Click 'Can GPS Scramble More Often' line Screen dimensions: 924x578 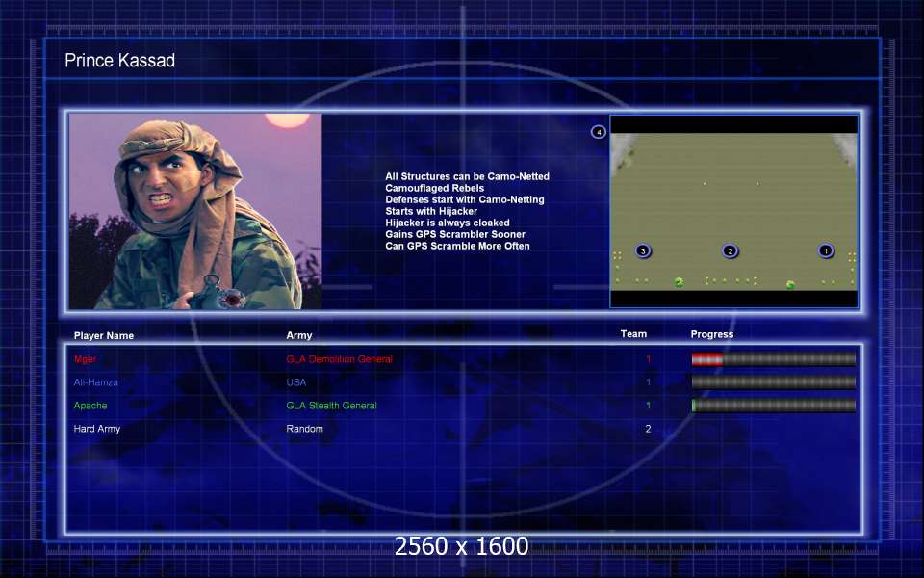[x=457, y=246]
